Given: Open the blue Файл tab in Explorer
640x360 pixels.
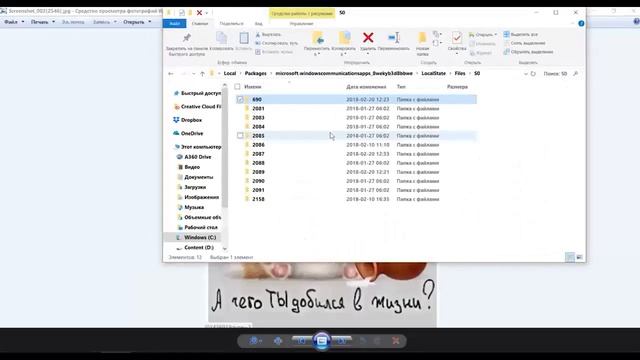Looking at the screenshot, I should [x=175, y=24].
